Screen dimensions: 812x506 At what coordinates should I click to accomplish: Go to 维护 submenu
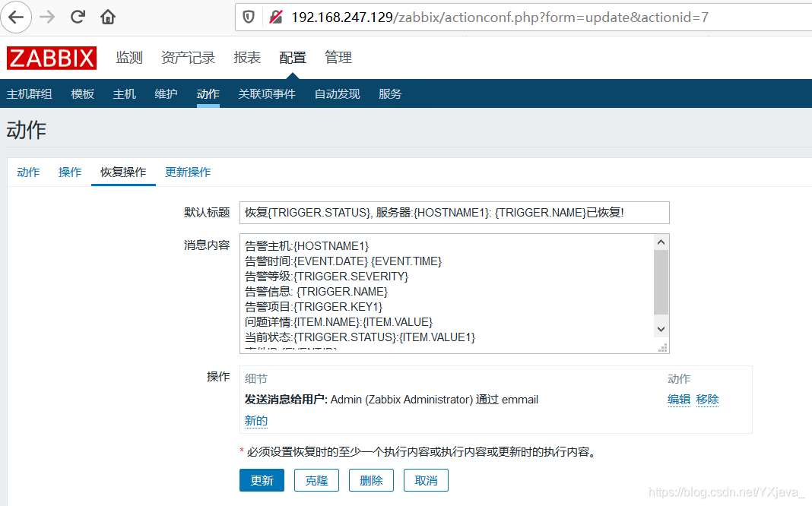pos(167,93)
